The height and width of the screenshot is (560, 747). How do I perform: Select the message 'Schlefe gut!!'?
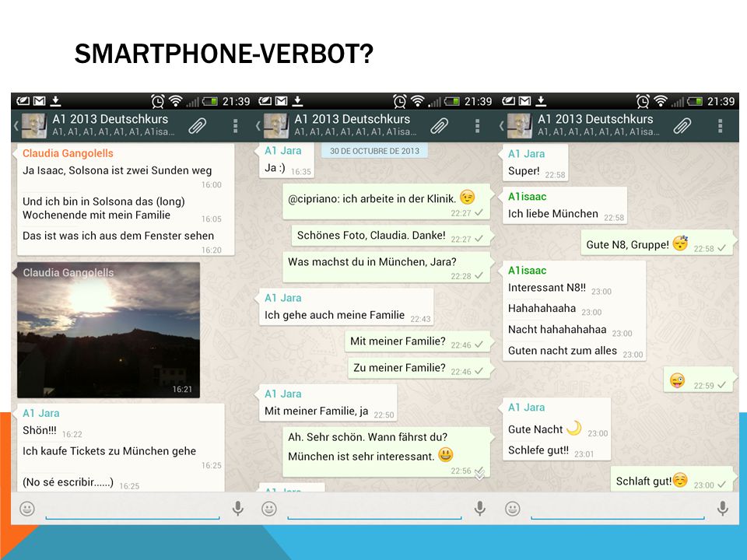[x=538, y=450]
